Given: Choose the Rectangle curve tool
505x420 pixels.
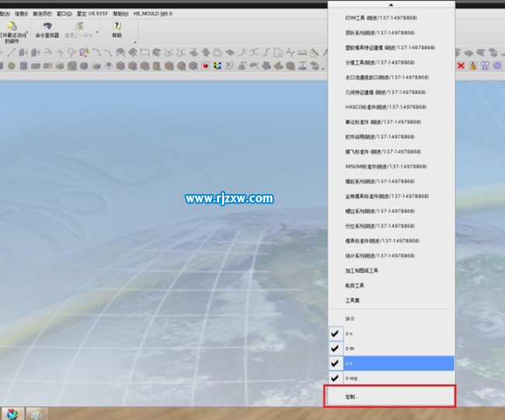Looking at the screenshot, I should pyautogui.click(x=145, y=52).
